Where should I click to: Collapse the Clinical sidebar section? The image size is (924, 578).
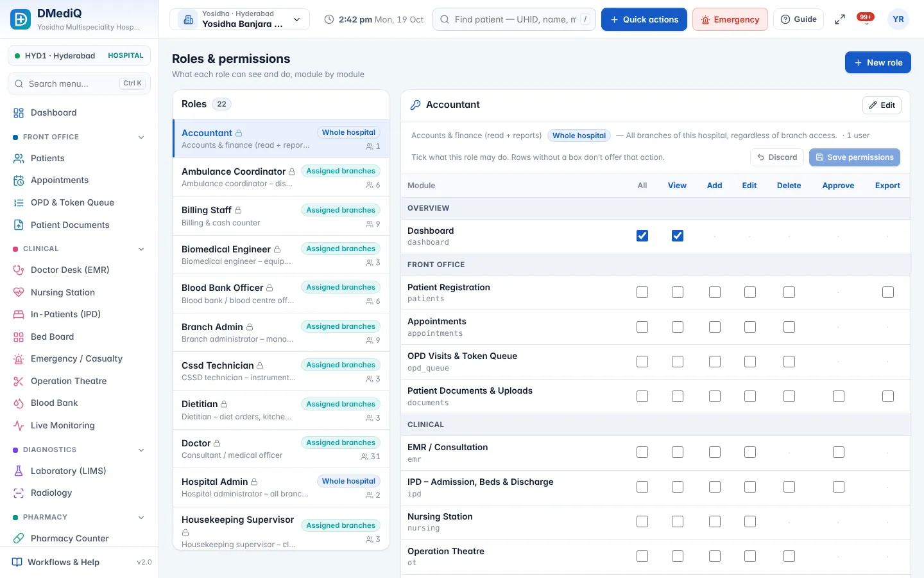click(x=141, y=249)
